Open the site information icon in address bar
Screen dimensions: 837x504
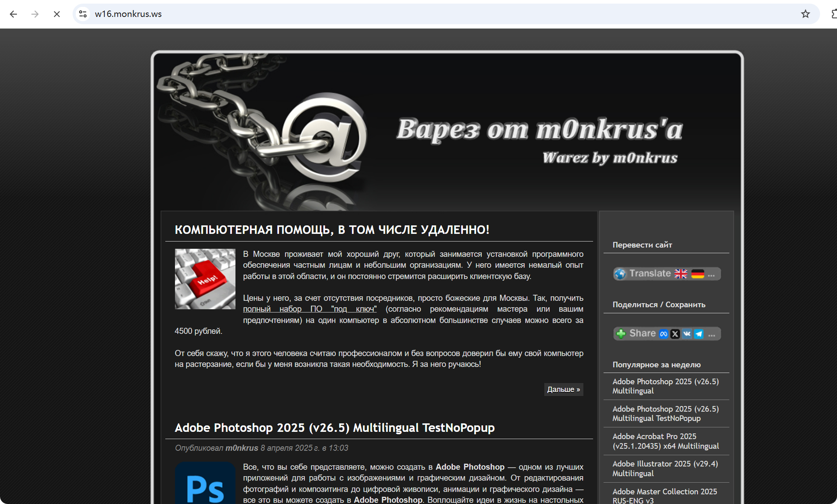83,14
